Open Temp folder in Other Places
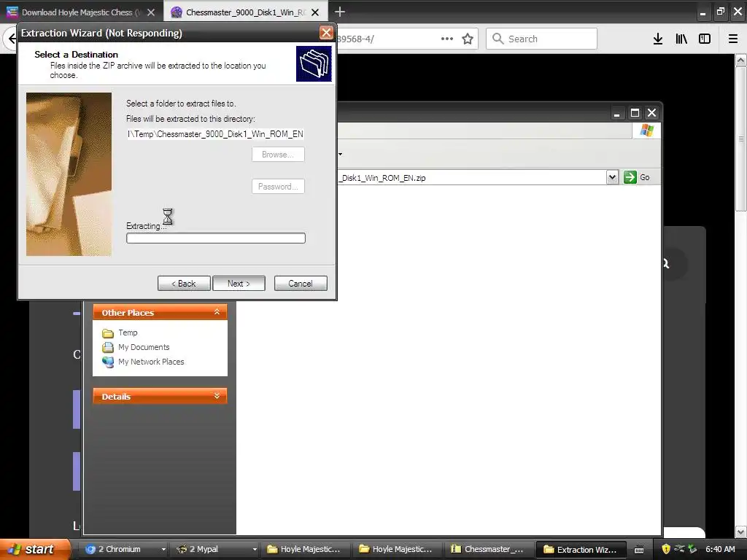The height and width of the screenshot is (560, 747). [x=128, y=332]
